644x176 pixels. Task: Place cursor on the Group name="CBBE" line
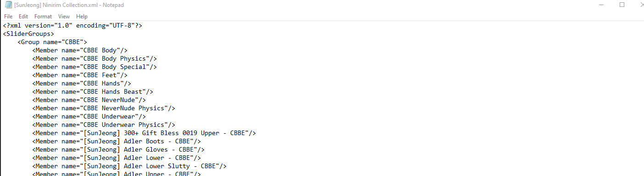click(52, 42)
